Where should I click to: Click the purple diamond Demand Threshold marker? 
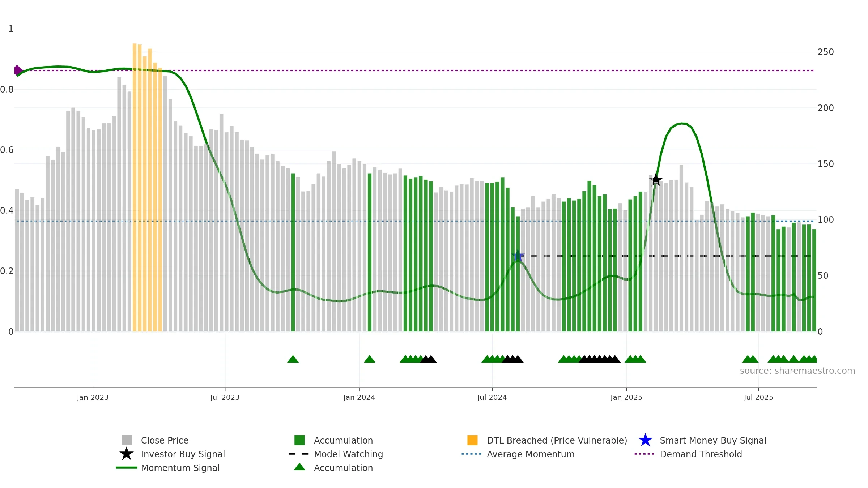(x=18, y=70)
